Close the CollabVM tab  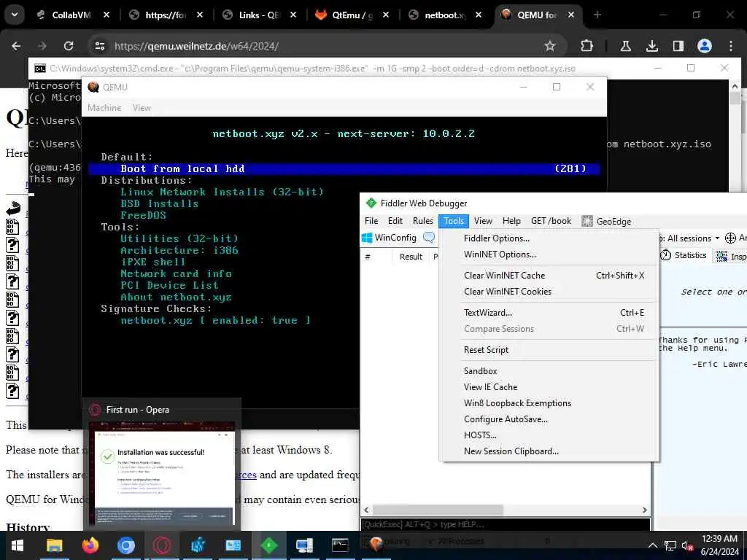pyautogui.click(x=107, y=15)
